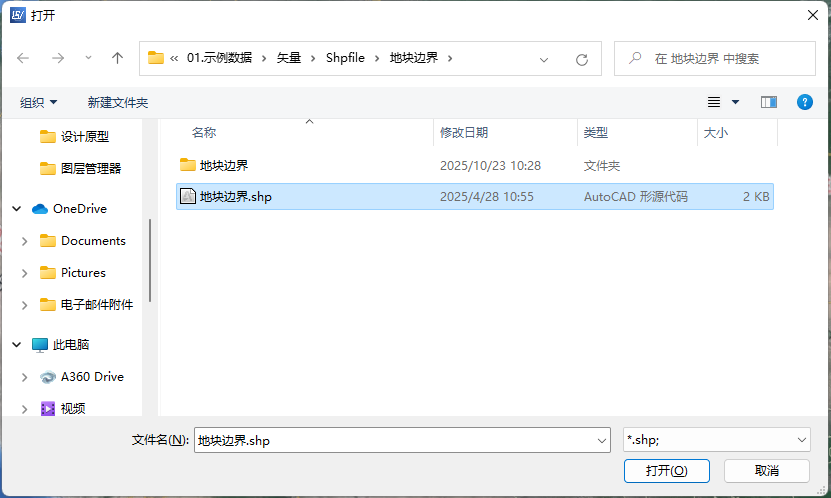Sort by the 修改日期 column header

tap(506, 132)
